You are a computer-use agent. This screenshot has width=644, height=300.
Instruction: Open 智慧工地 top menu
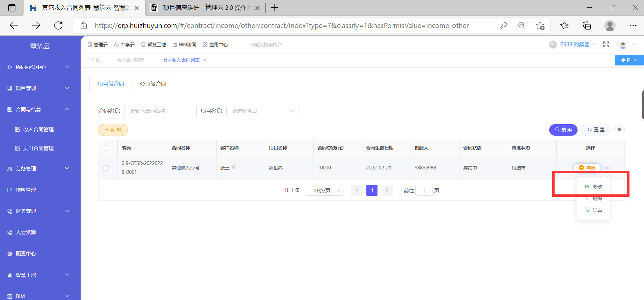153,45
